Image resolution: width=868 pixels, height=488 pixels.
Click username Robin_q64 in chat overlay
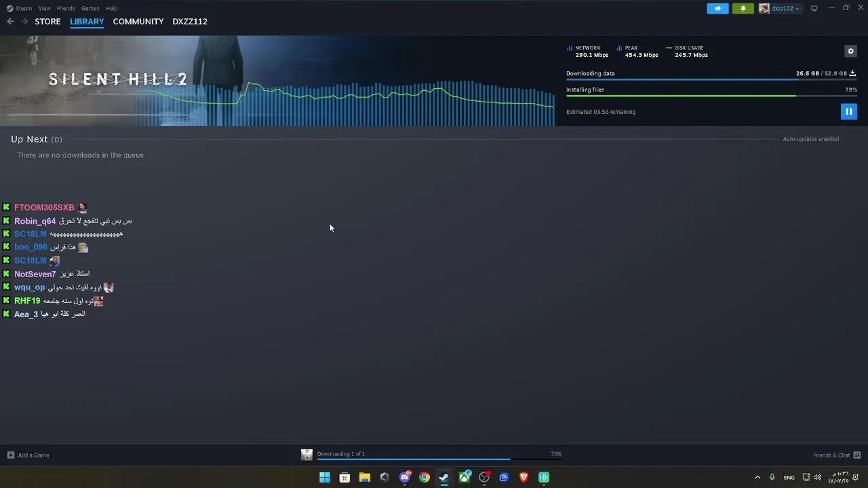coord(35,221)
